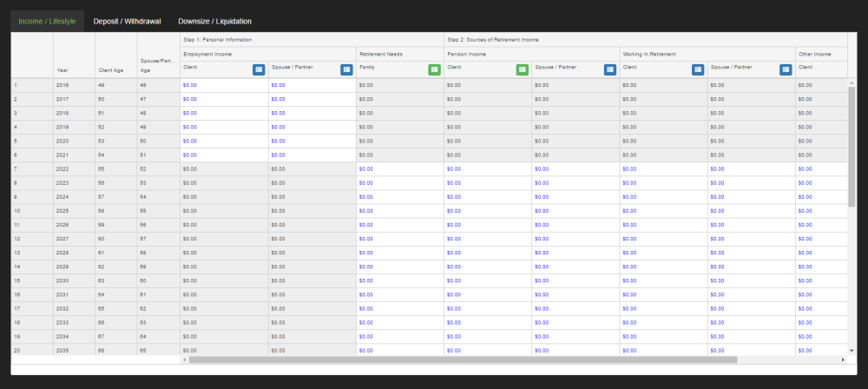Edit Employment Income Client value for 2019
Screen dimensions: 868x389
point(224,127)
